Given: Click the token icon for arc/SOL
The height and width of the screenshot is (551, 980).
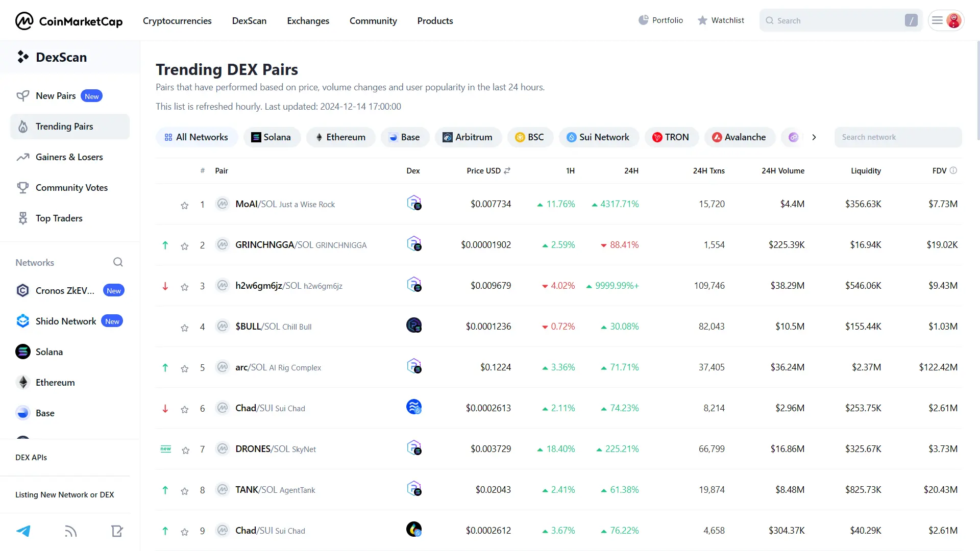Looking at the screenshot, I should (x=222, y=367).
